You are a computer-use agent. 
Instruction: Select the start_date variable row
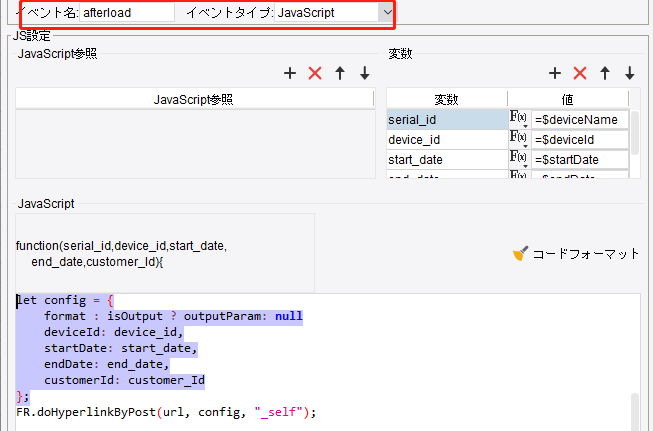coord(447,159)
